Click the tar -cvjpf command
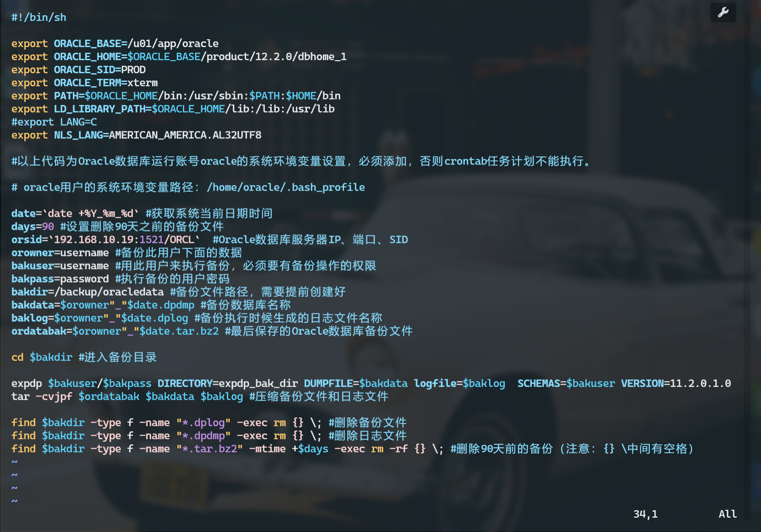The width and height of the screenshot is (761, 532). coord(42,396)
